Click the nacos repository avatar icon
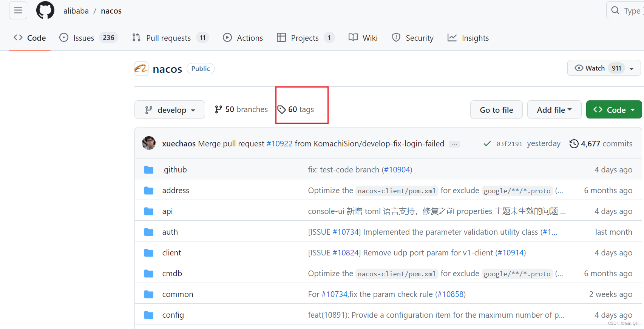The height and width of the screenshot is (329, 644). pos(141,69)
